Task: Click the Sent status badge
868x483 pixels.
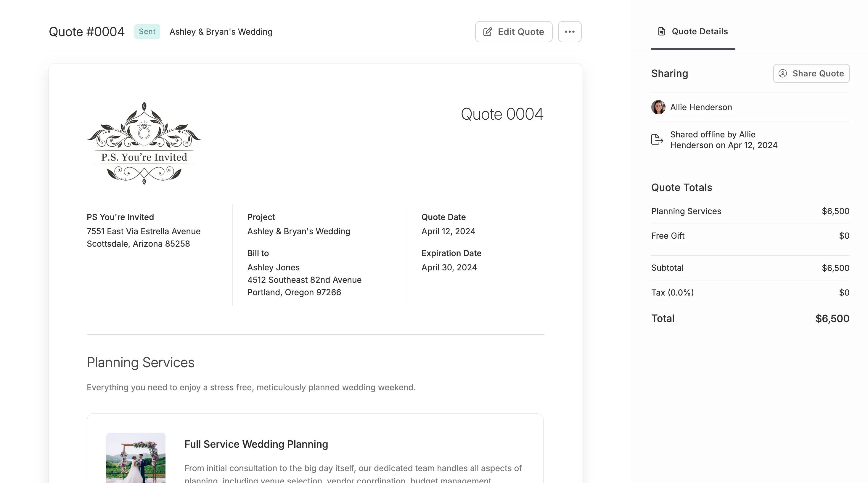Action: [x=147, y=32]
